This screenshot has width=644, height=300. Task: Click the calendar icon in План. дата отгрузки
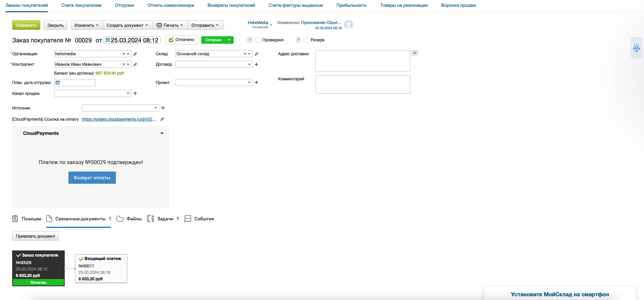click(x=58, y=83)
